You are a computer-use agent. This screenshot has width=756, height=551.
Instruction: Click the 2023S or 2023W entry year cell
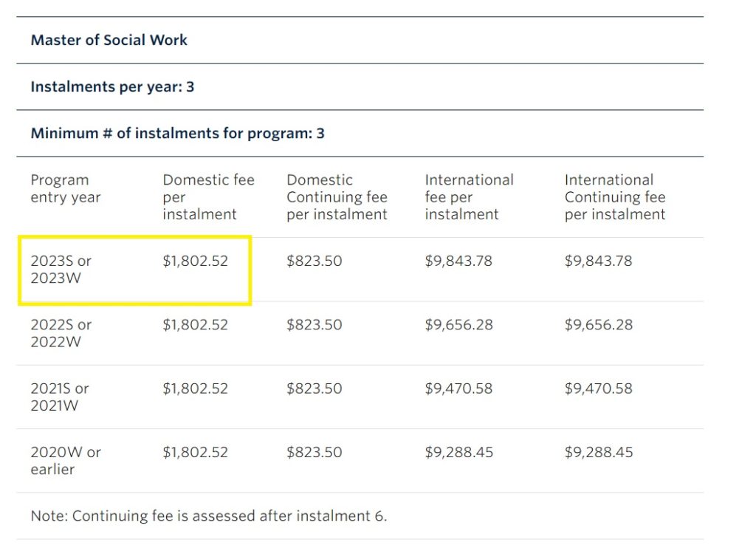point(61,270)
